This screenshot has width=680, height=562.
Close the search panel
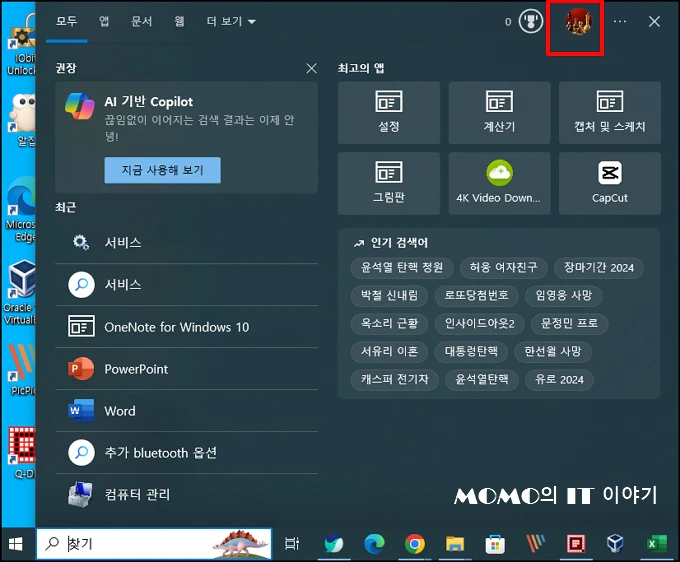[x=654, y=21]
